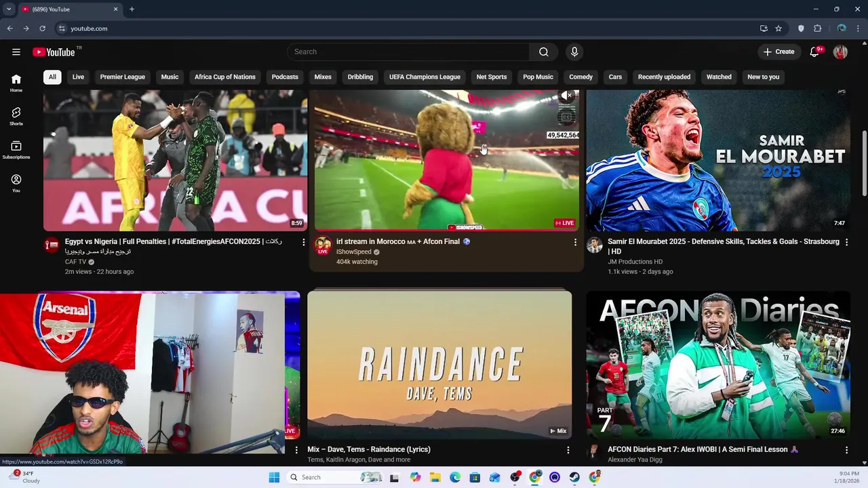Reload the page in Chrome
Viewport: 868px width, 488px height.
tap(42, 28)
